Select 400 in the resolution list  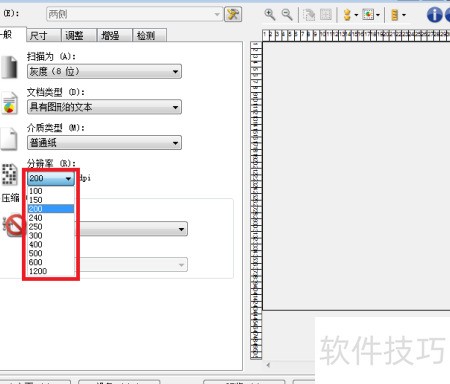tap(51, 244)
